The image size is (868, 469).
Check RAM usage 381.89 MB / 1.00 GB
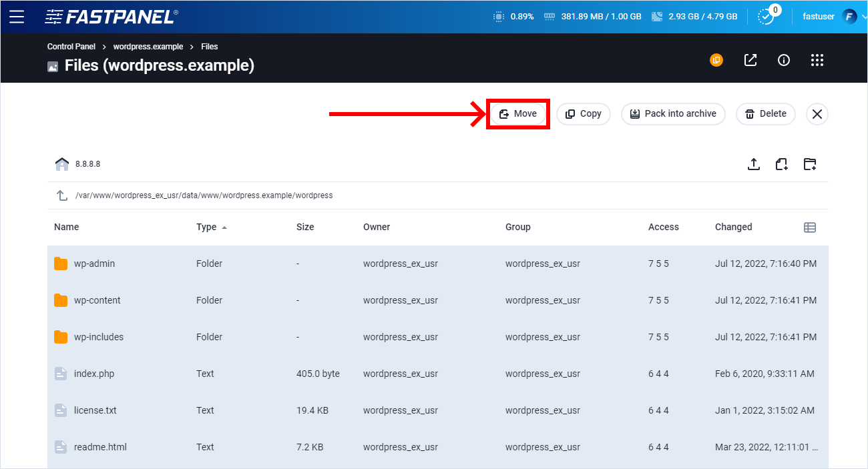point(593,17)
